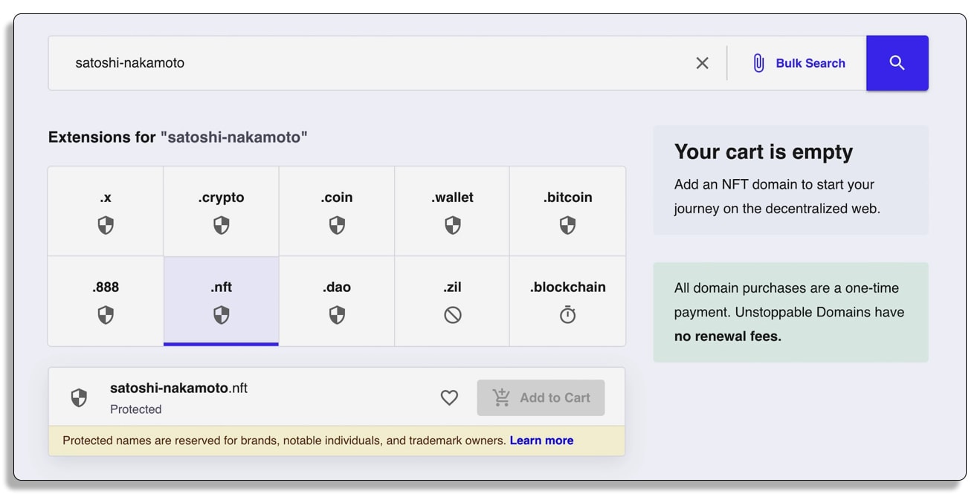
Task: Click the shield icon under .x
Action: click(x=106, y=226)
